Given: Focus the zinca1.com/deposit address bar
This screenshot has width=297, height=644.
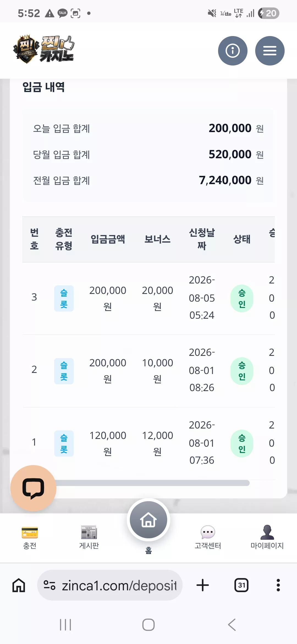Looking at the screenshot, I should pyautogui.click(x=110, y=585).
